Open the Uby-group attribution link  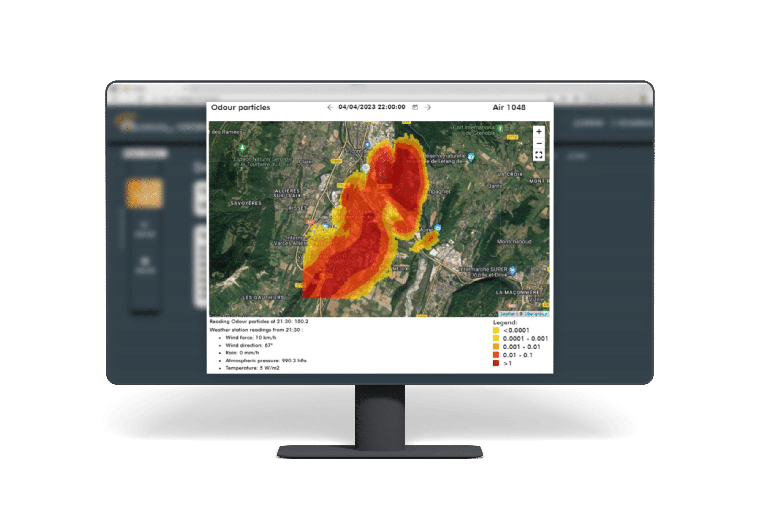[535, 313]
